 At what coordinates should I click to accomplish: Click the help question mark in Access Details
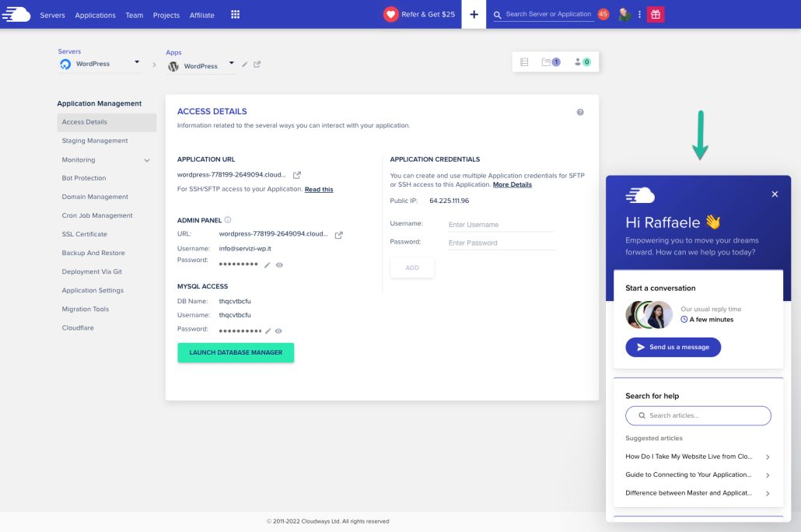pyautogui.click(x=579, y=111)
